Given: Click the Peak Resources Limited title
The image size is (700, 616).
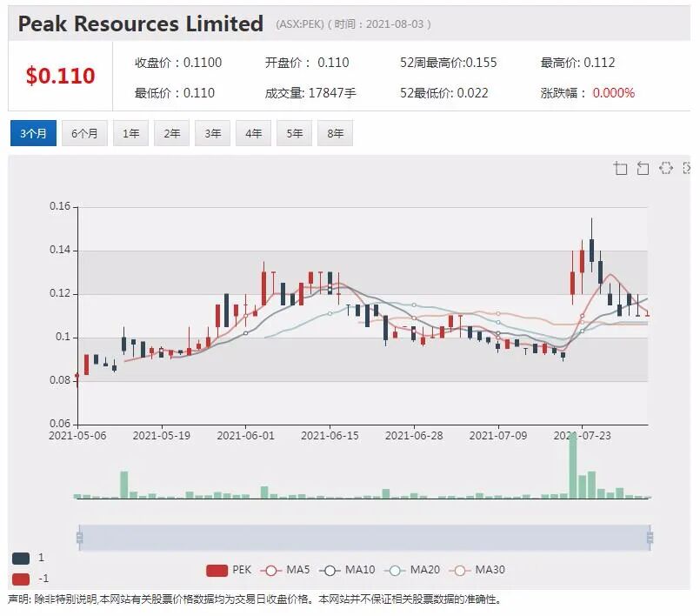Looking at the screenshot, I should tap(141, 24).
